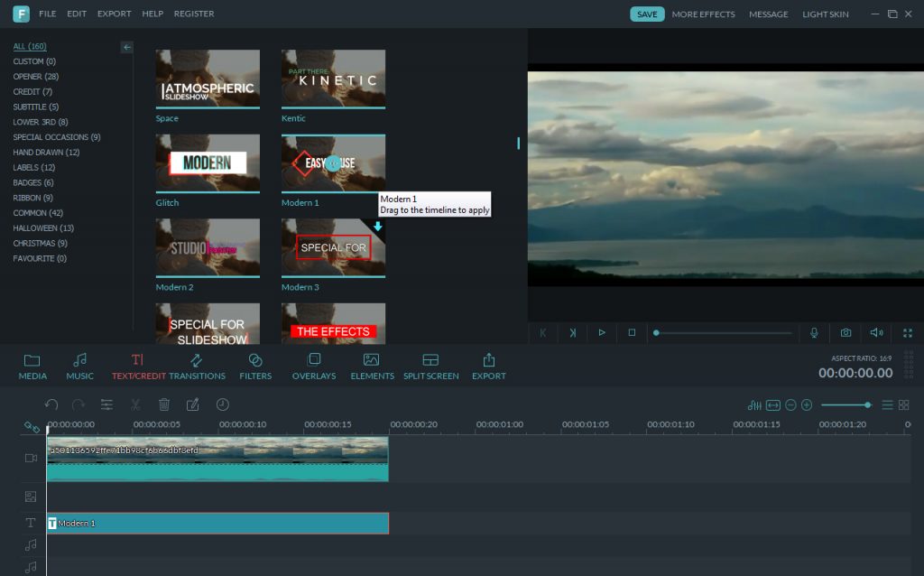
Task: Click the text presets panel scrollbar
Action: [x=519, y=144]
